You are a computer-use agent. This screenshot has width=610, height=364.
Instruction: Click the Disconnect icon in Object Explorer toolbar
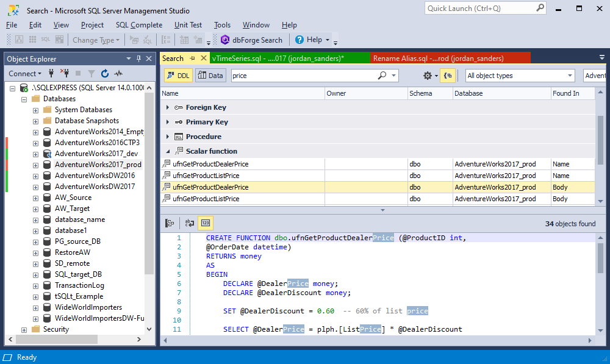tap(65, 74)
